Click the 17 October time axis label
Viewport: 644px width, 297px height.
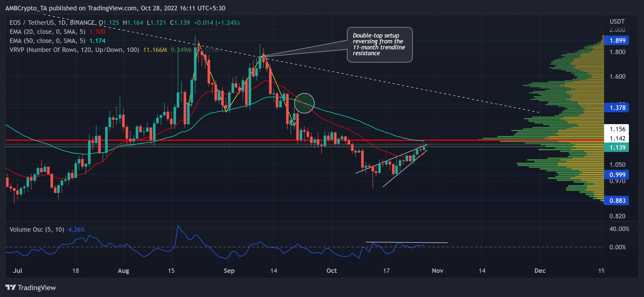point(386,271)
